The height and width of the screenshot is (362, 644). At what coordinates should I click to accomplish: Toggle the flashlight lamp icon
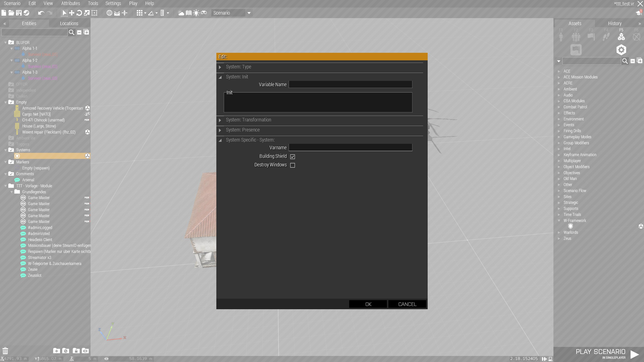pos(196,13)
